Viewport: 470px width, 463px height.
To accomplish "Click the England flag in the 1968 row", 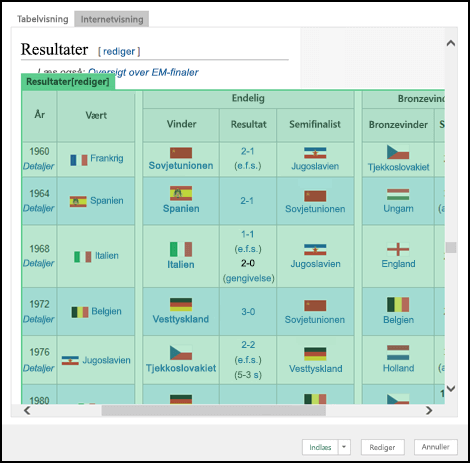I will (398, 249).
